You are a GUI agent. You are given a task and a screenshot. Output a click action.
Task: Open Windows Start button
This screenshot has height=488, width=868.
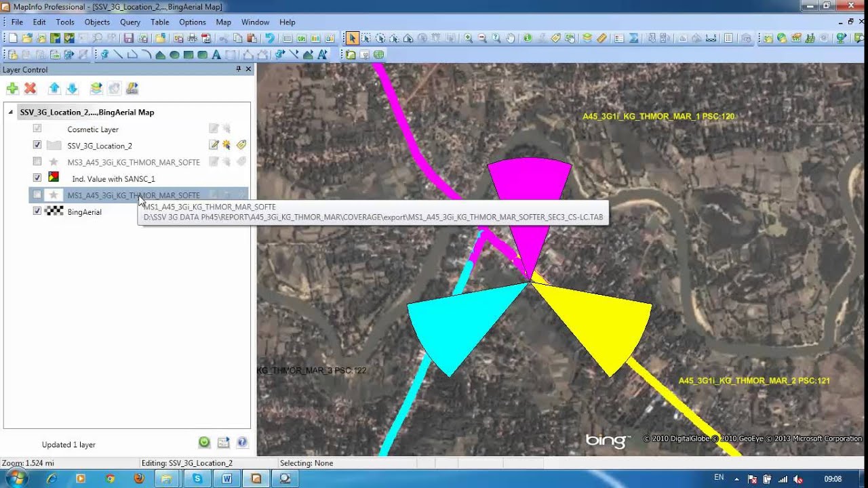tap(15, 479)
